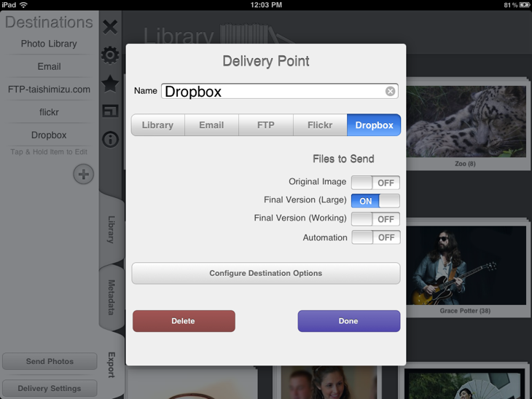Tap the layout window icon in sidebar
The image size is (532, 399).
pyautogui.click(x=110, y=111)
